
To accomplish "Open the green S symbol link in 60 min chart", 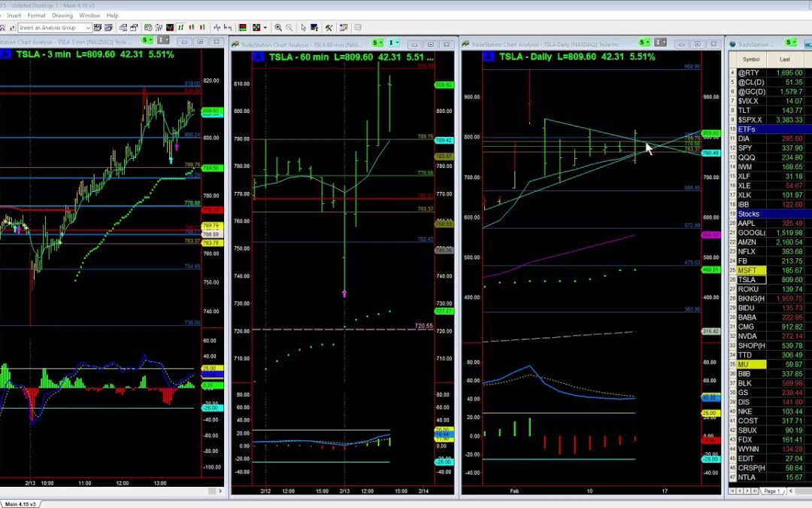I will click(377, 42).
